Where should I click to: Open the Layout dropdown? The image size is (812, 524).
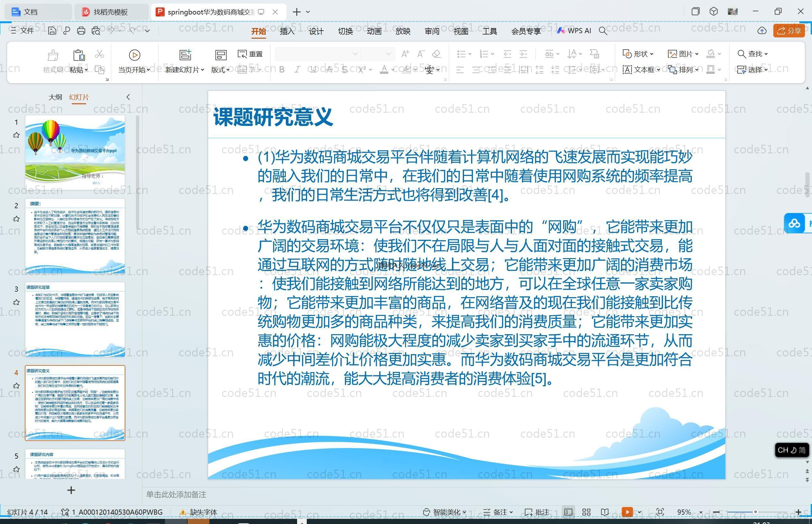point(220,70)
